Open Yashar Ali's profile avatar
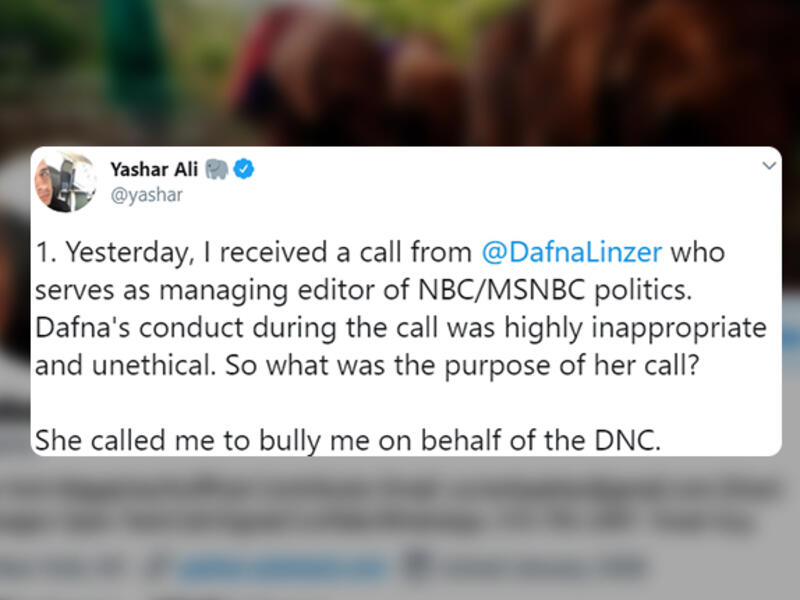This screenshot has height=600, width=800. coord(65,182)
